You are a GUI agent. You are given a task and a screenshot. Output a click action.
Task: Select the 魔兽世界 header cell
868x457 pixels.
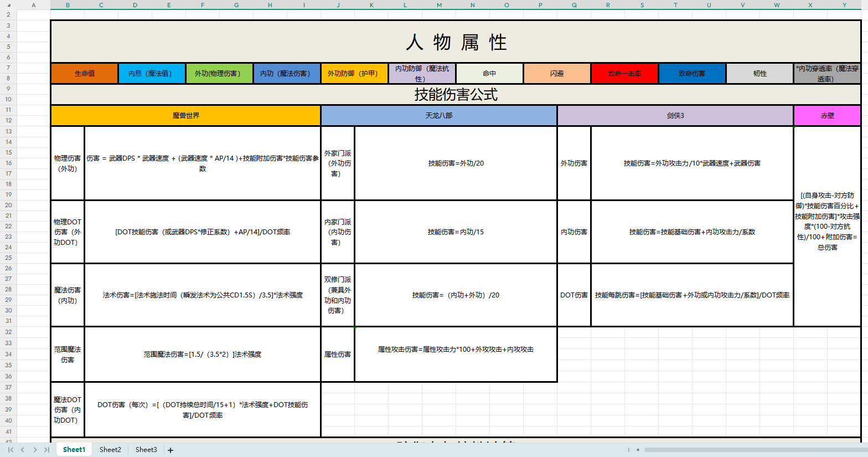click(x=186, y=115)
